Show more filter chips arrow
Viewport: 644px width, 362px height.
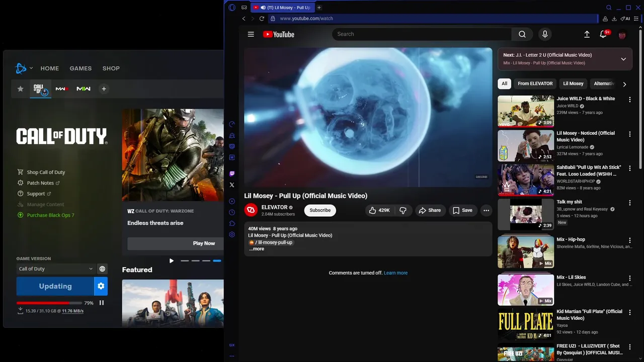[624, 84]
